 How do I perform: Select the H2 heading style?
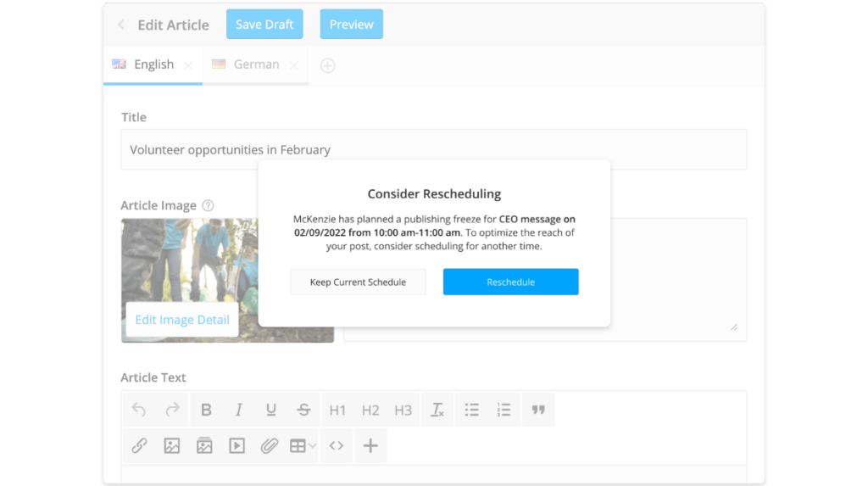coord(370,410)
